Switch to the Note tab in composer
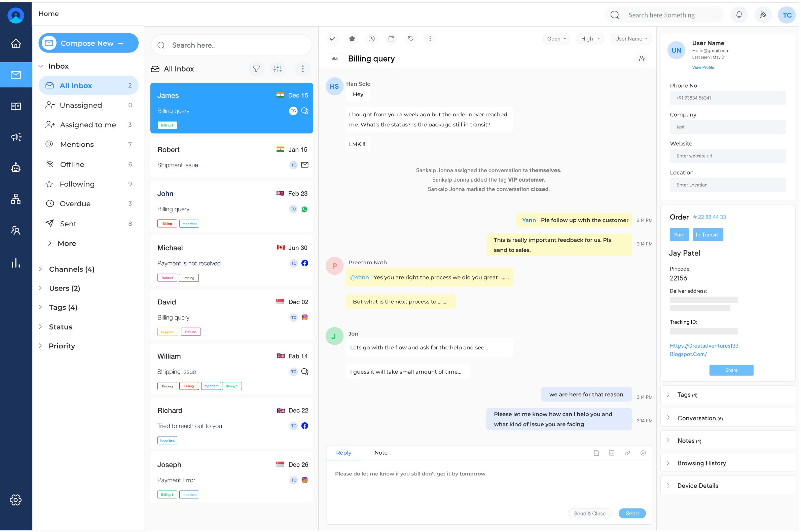Screen dimensions: 801x532 tap(380, 452)
